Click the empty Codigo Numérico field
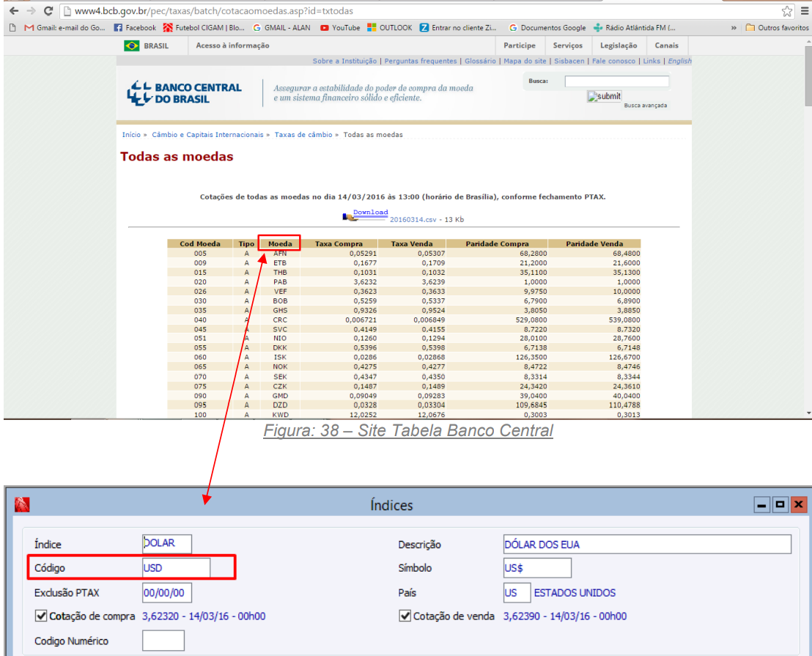 [163, 641]
